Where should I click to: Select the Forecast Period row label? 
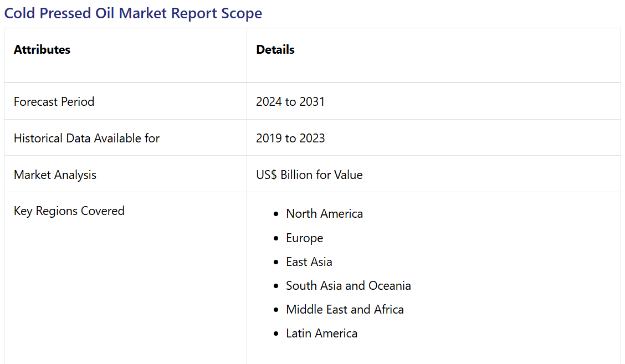click(x=54, y=102)
